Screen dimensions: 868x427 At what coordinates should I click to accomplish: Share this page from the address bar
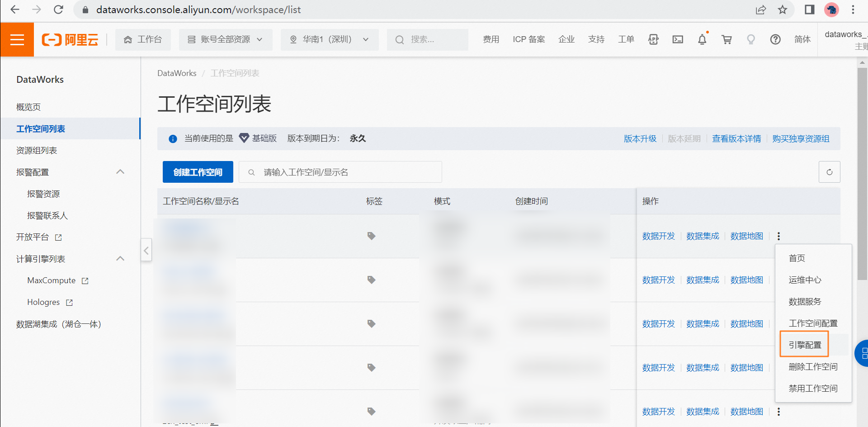tap(761, 9)
